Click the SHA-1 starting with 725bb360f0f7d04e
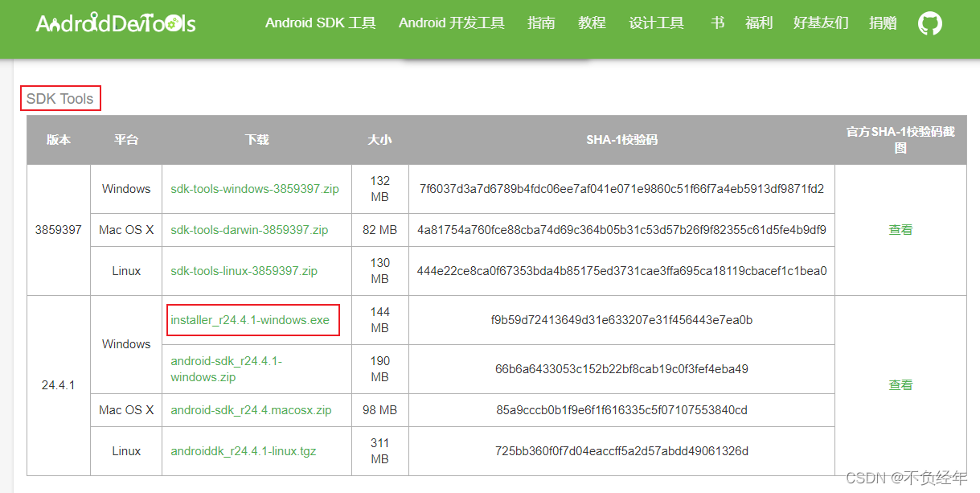Screen dimensions: 980x493 point(621,451)
